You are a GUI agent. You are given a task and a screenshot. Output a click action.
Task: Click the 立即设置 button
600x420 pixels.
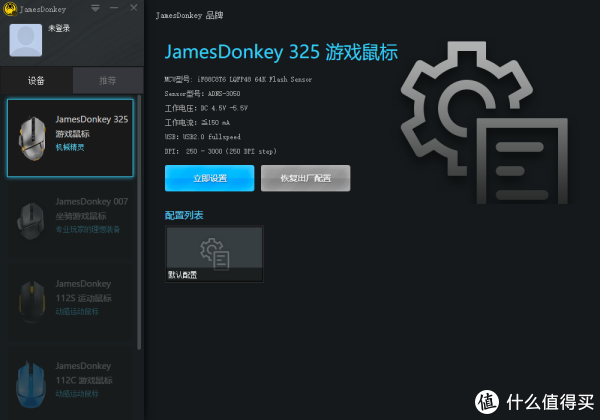[x=209, y=178]
